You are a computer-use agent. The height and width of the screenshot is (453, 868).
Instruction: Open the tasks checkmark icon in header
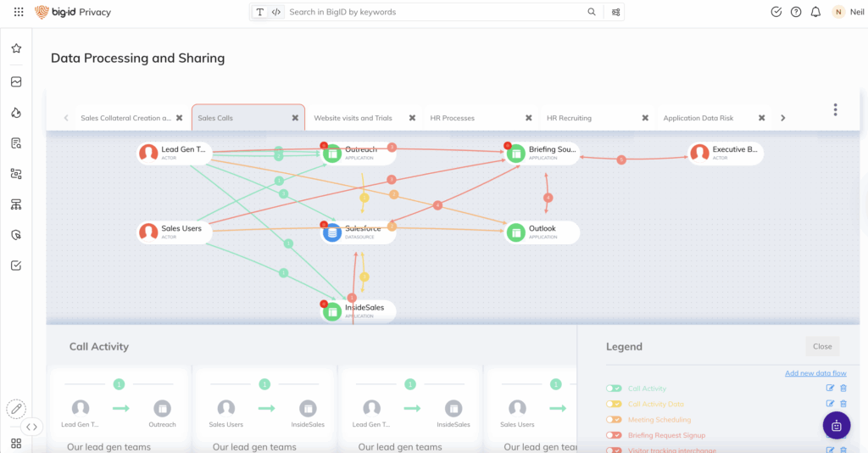click(776, 12)
